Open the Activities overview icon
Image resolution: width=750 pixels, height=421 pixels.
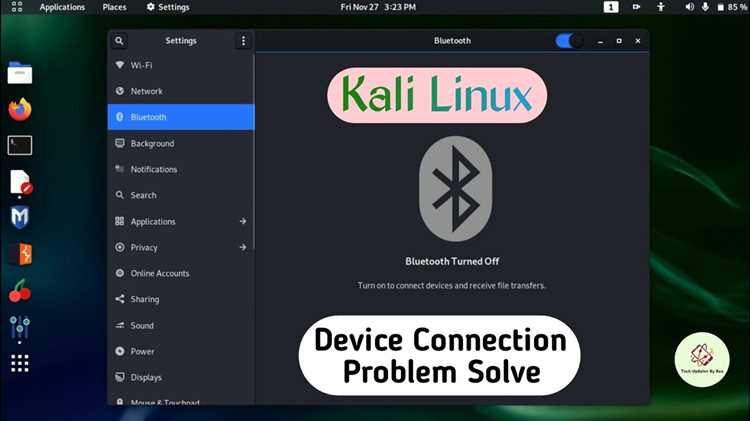pyautogui.click(x=17, y=7)
